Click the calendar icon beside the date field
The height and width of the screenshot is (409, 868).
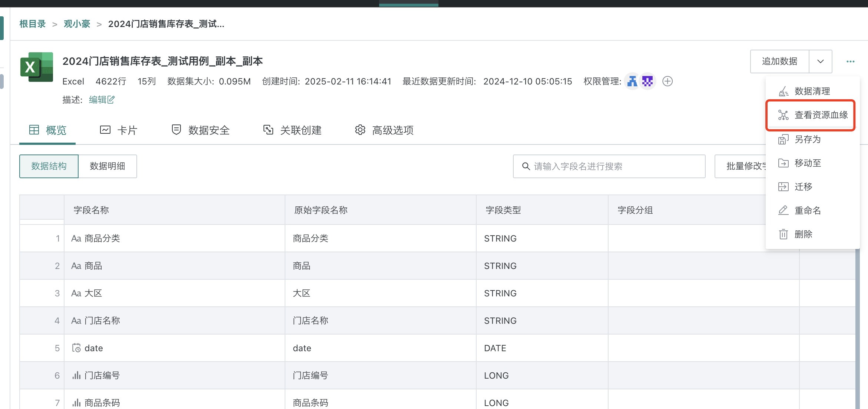[76, 348]
